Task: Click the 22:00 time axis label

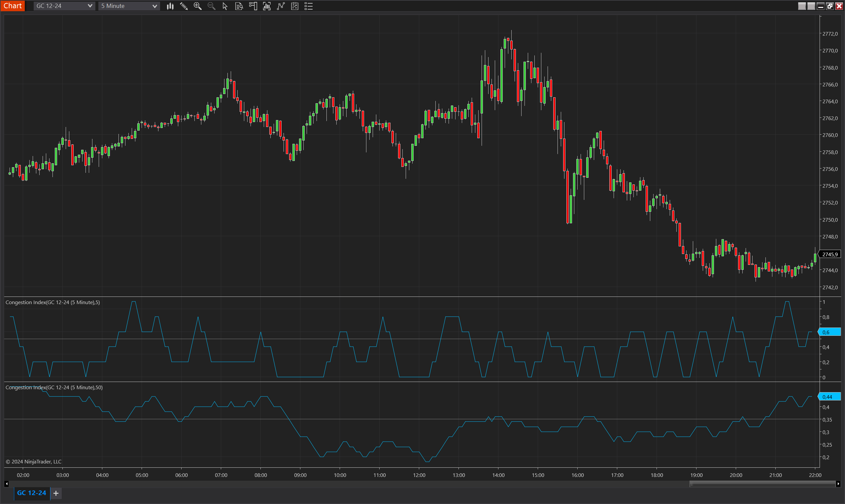Action: click(815, 475)
